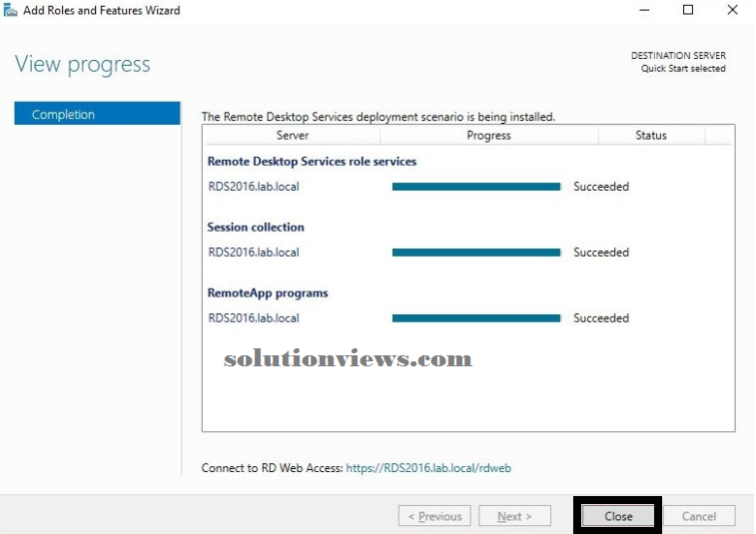Select RDS2016.lab.local under RemoteApp programs
Viewport: 756px width, 534px height.
click(x=254, y=318)
